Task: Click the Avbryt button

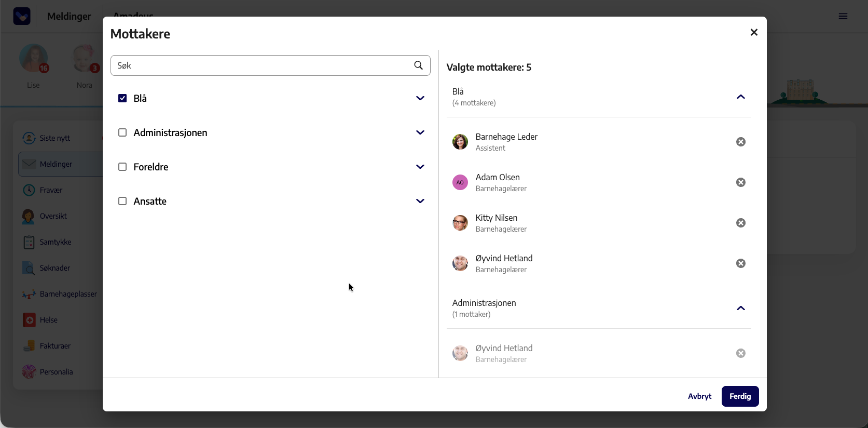Action: point(699,396)
